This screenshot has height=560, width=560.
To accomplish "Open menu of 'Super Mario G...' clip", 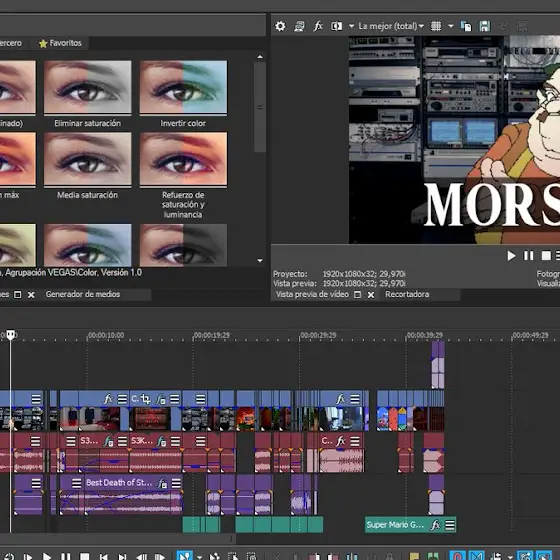I will pos(450,525).
